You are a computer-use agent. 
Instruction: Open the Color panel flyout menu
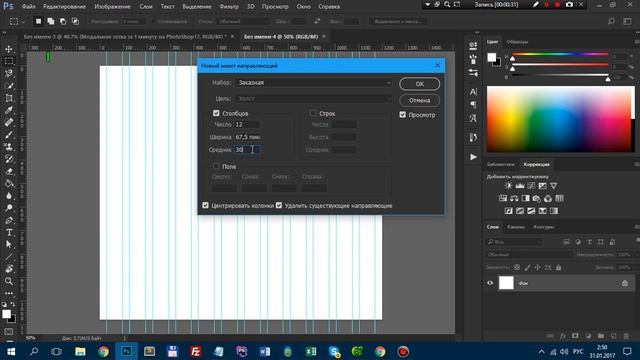click(x=637, y=42)
